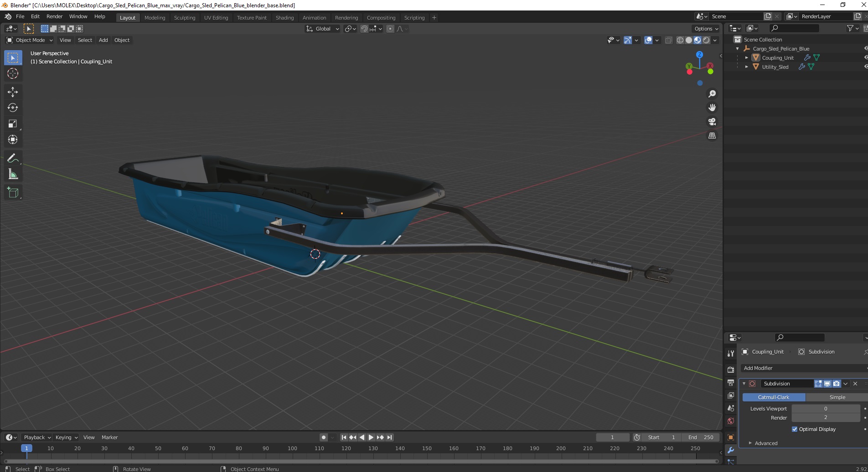Click the pan view hand icon
This screenshot has height=472, width=868.
[x=712, y=108]
